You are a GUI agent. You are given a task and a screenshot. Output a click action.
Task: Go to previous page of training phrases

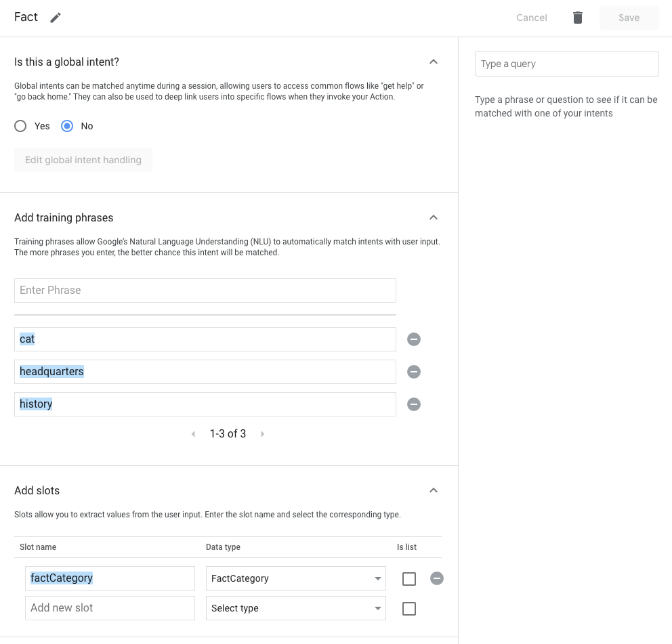click(x=193, y=434)
